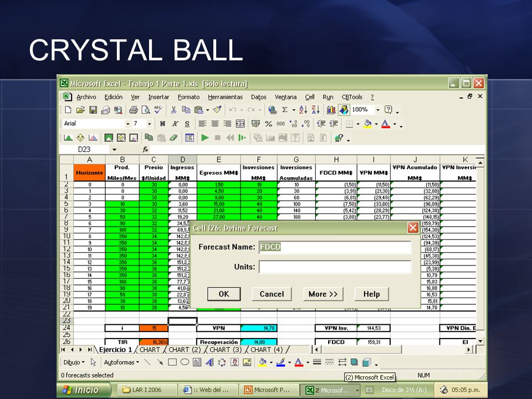
Task: Click the Define Decision diamond icon
Action: [80, 138]
